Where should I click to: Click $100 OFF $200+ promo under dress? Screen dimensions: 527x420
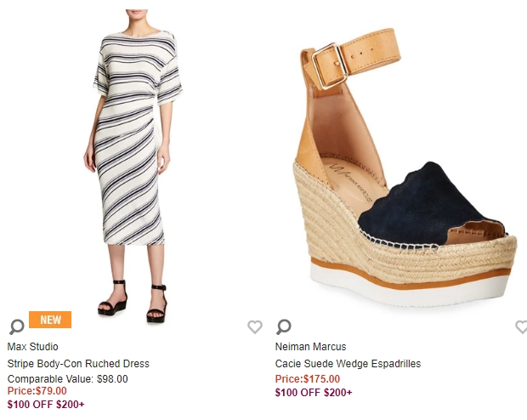pyautogui.click(x=46, y=404)
